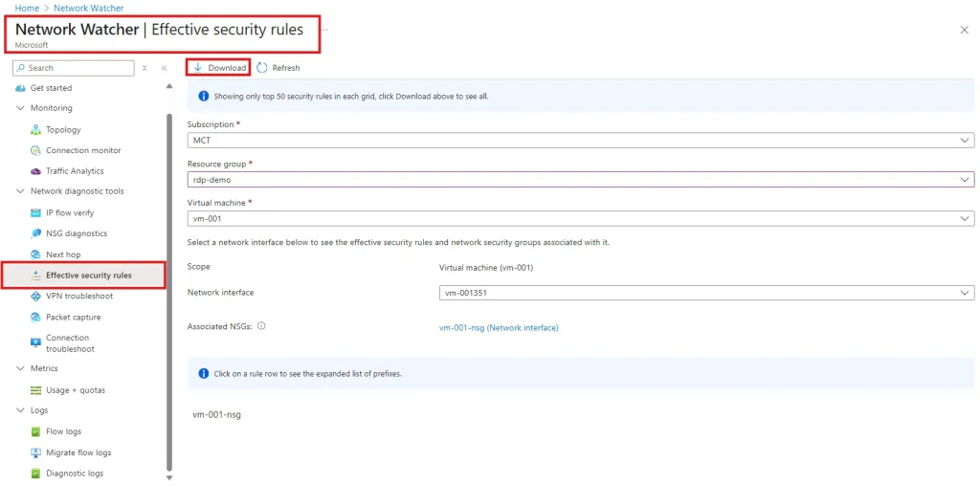This screenshot has height=486, width=980.
Task: Click the Packet capture icon
Action: pos(36,317)
